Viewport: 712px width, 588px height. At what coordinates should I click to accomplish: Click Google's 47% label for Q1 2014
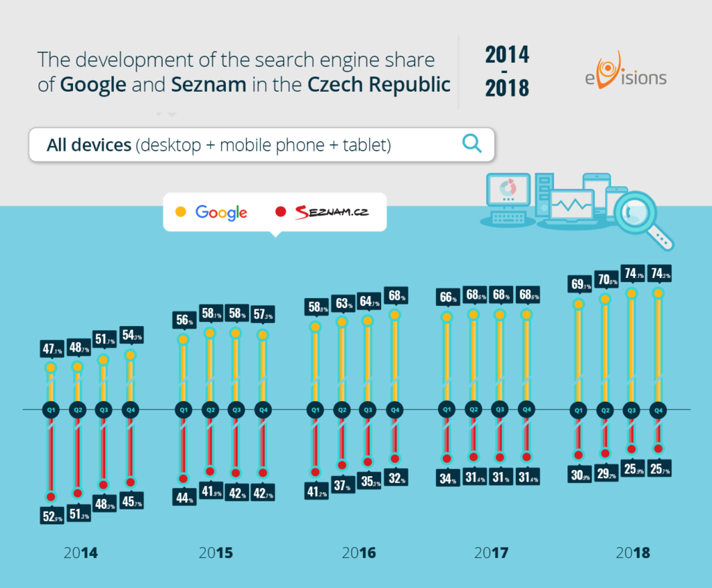click(52, 349)
